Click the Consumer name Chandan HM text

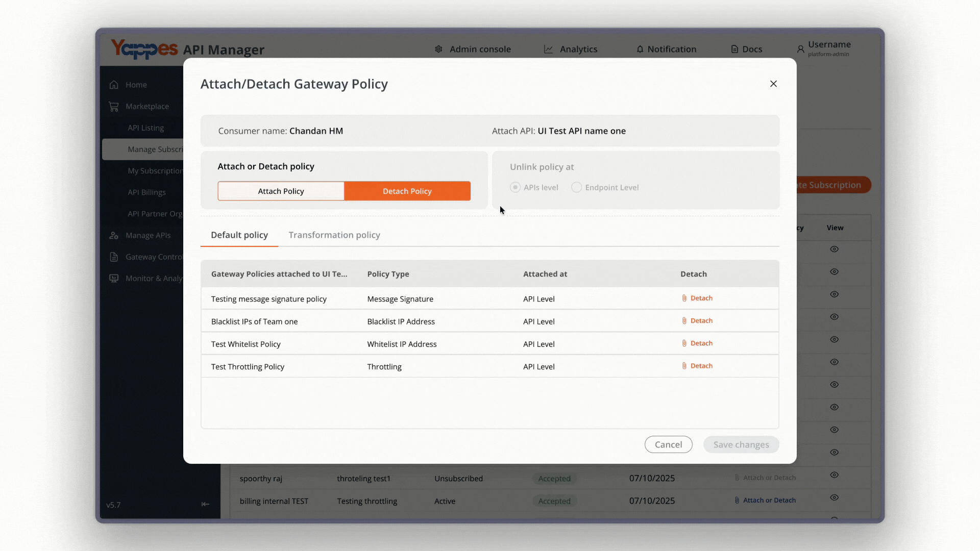(x=280, y=131)
